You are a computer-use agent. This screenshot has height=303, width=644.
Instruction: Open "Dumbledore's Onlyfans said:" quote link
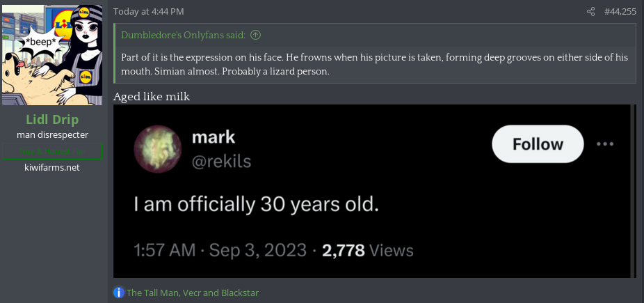click(x=184, y=35)
